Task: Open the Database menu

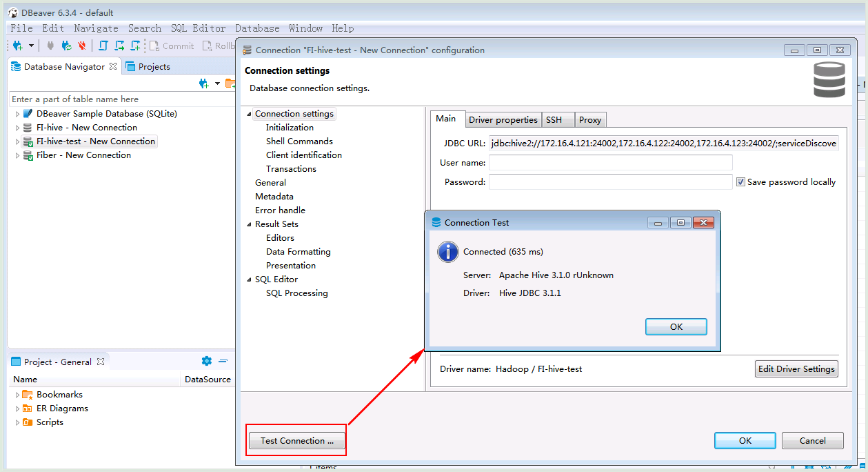Action: coord(257,28)
